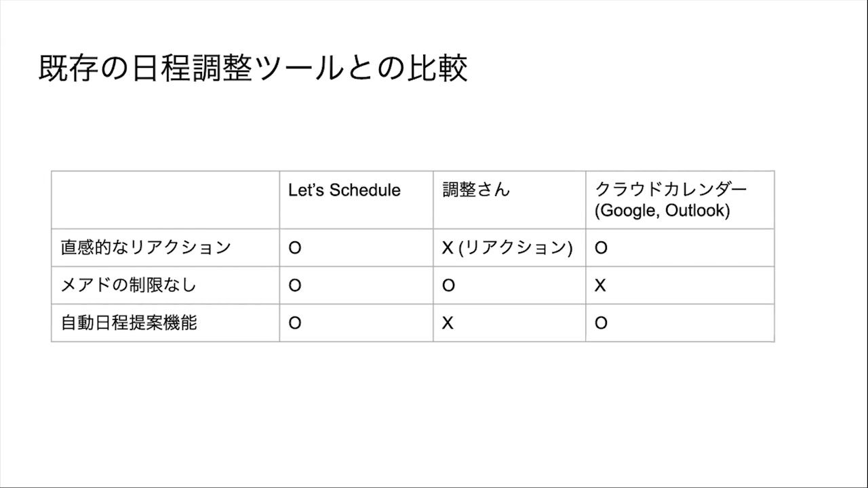
Task: Select the Let's Schedule column header
Action: pos(344,190)
